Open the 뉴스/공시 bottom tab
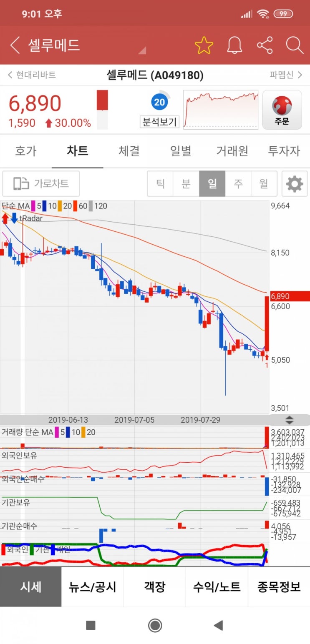The width and height of the screenshot is (310, 644). 93,587
